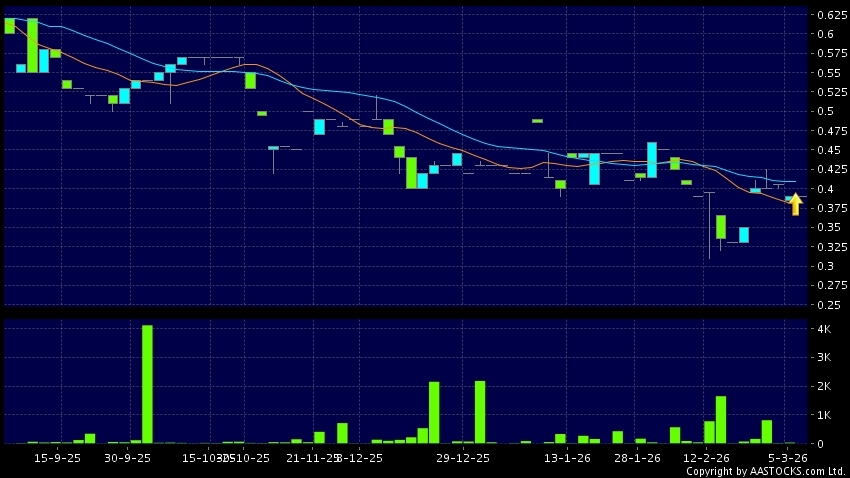The height and width of the screenshot is (478, 850).
Task: Click the green candlestick at the February low
Action: pos(720,226)
